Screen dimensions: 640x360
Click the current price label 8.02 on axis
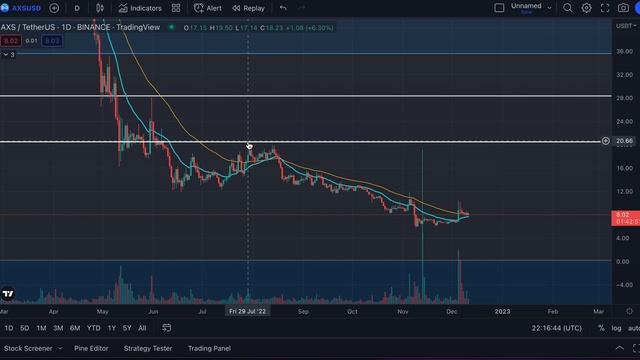click(625, 218)
